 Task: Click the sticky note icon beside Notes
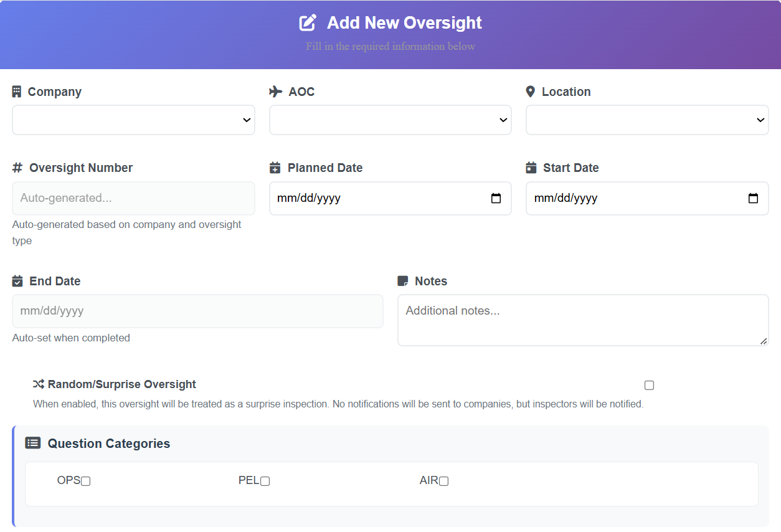click(403, 281)
